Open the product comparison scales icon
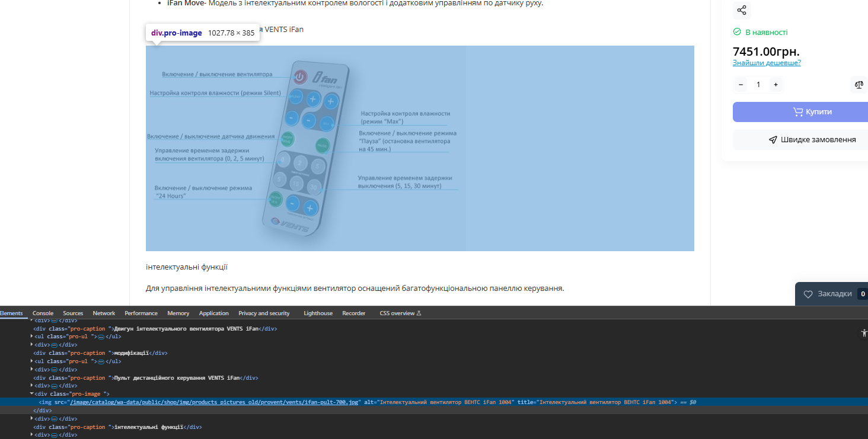868x439 pixels. pos(859,85)
